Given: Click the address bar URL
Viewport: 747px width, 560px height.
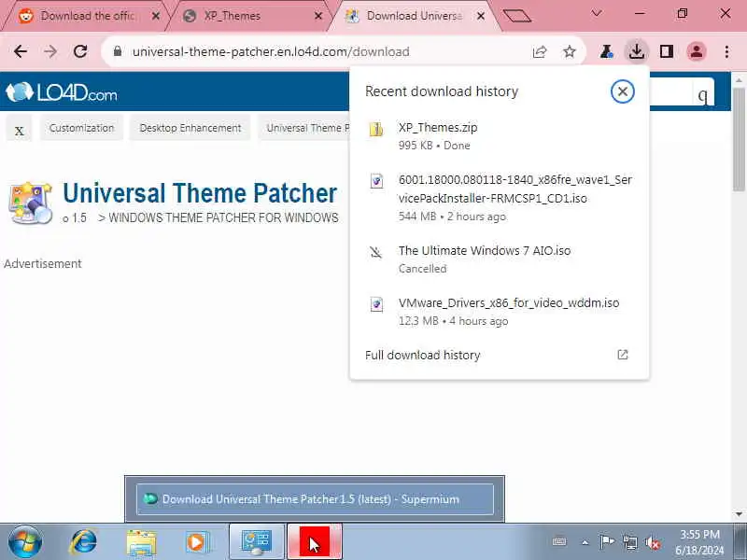Looking at the screenshot, I should 271,51.
